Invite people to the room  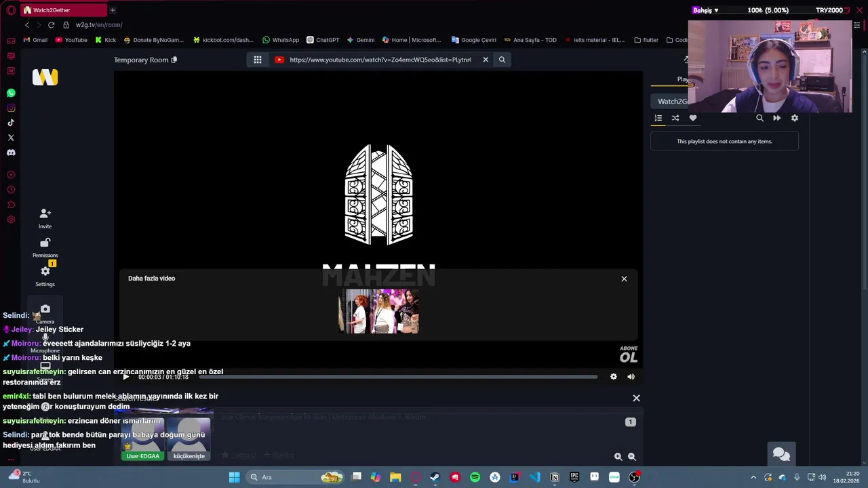(45, 218)
